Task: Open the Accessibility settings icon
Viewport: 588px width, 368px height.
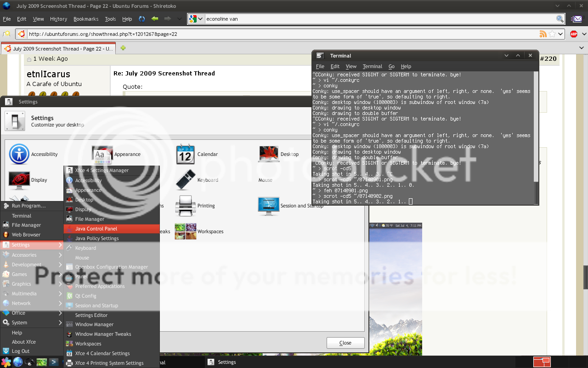Action: pos(19,154)
